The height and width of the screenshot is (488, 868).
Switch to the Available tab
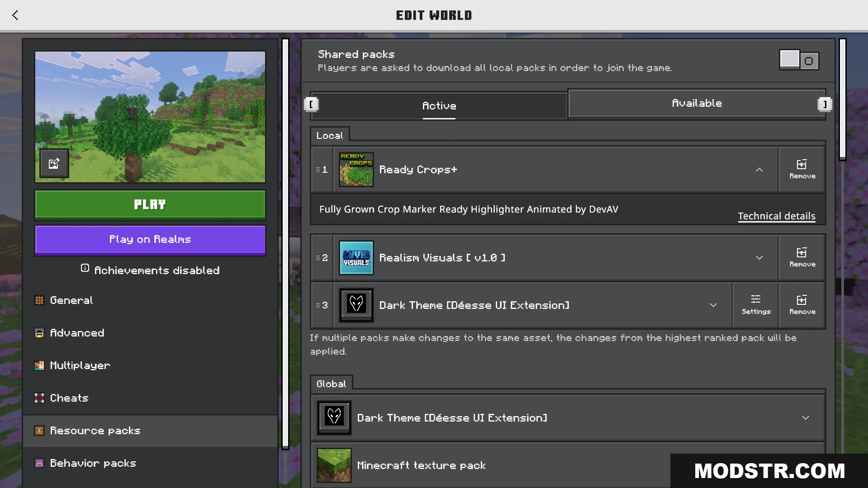pos(697,104)
